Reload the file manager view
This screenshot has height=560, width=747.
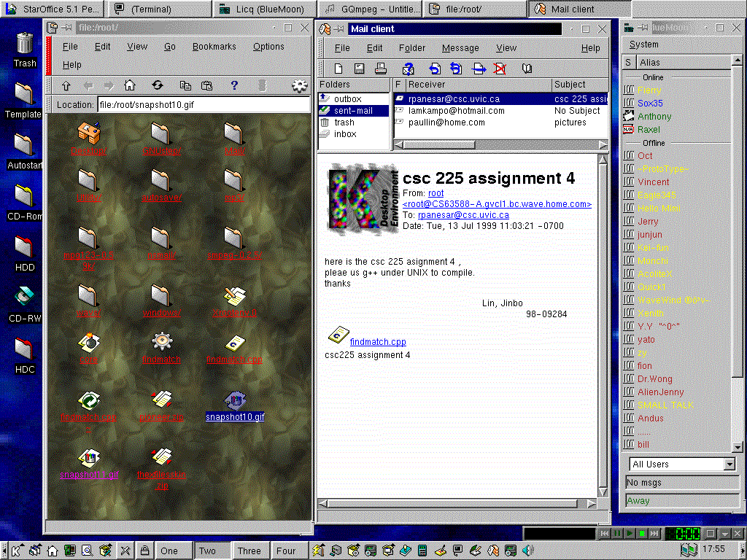157,85
